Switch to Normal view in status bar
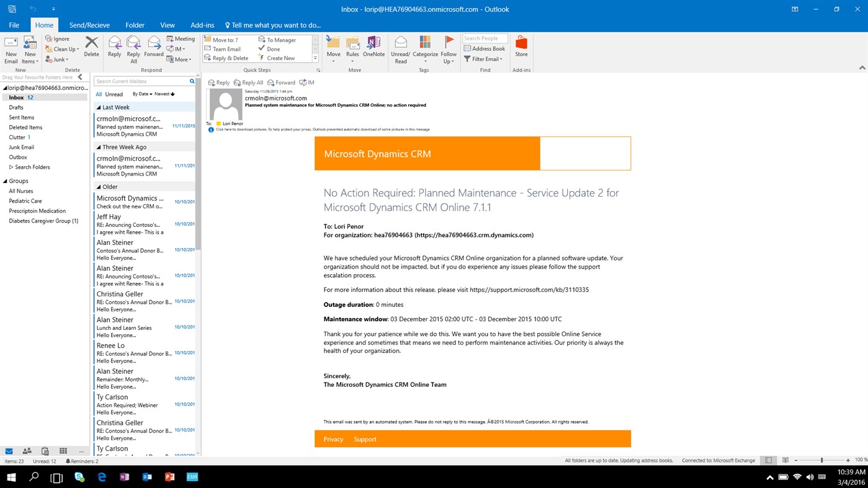This screenshot has height=488, width=868. point(769,460)
